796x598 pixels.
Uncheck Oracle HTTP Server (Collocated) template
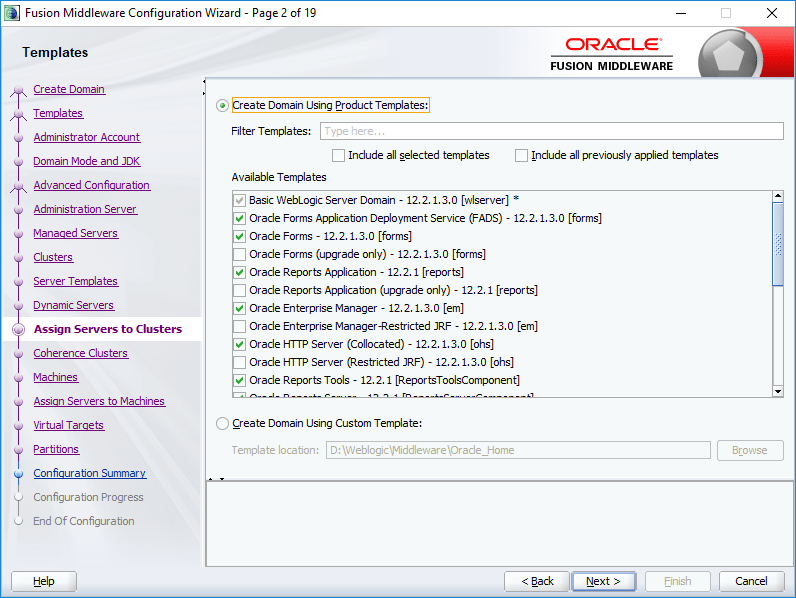point(240,345)
